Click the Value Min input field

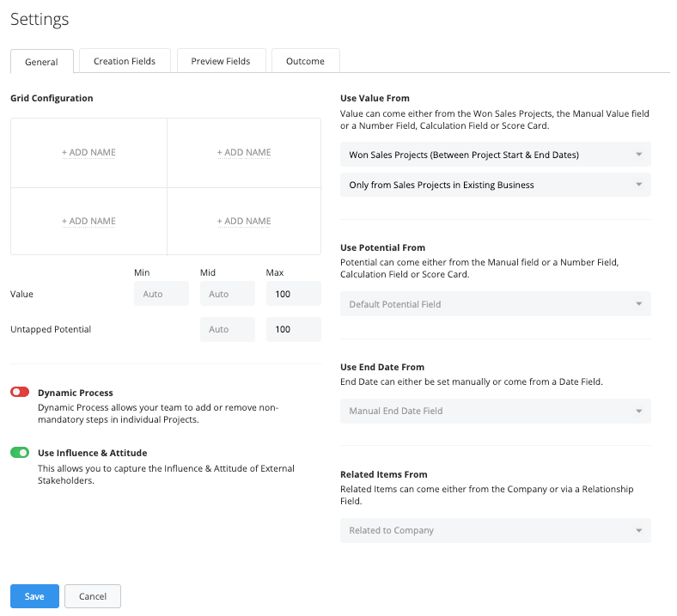click(161, 294)
